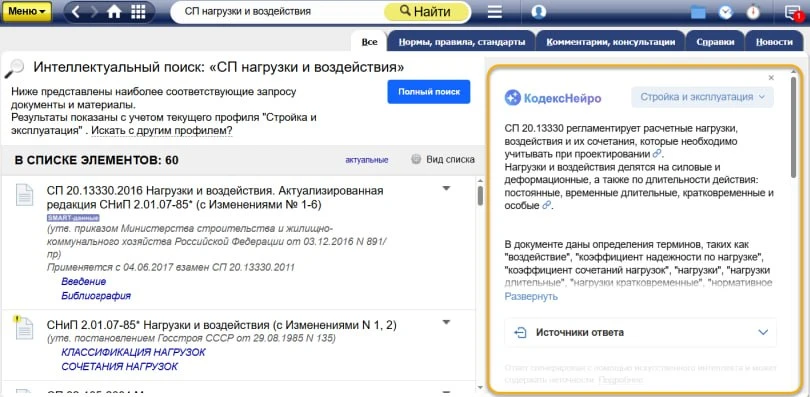
Task: Open the СОЧЕТАНИЯ НАГРУЗОК link
Action: [119, 367]
